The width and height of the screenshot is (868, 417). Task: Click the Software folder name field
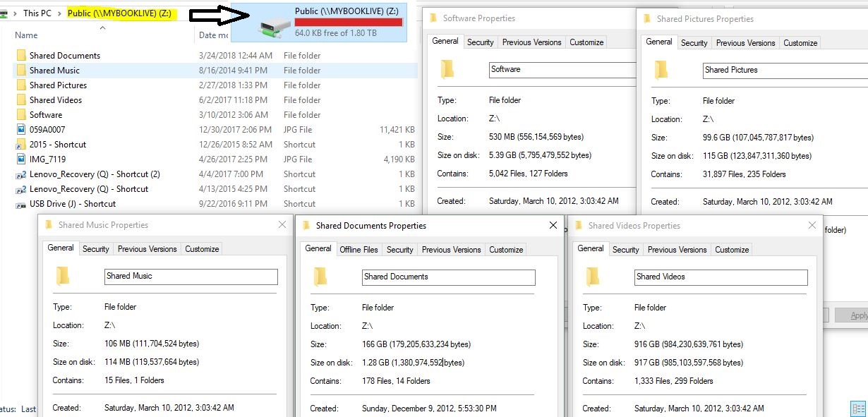[x=562, y=69]
